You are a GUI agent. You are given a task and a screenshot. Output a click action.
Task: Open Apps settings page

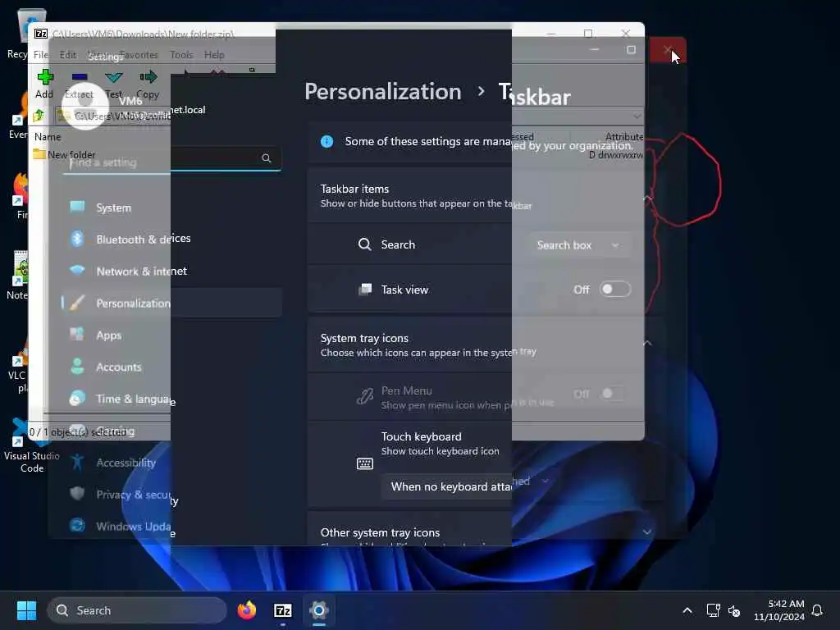click(x=171, y=335)
